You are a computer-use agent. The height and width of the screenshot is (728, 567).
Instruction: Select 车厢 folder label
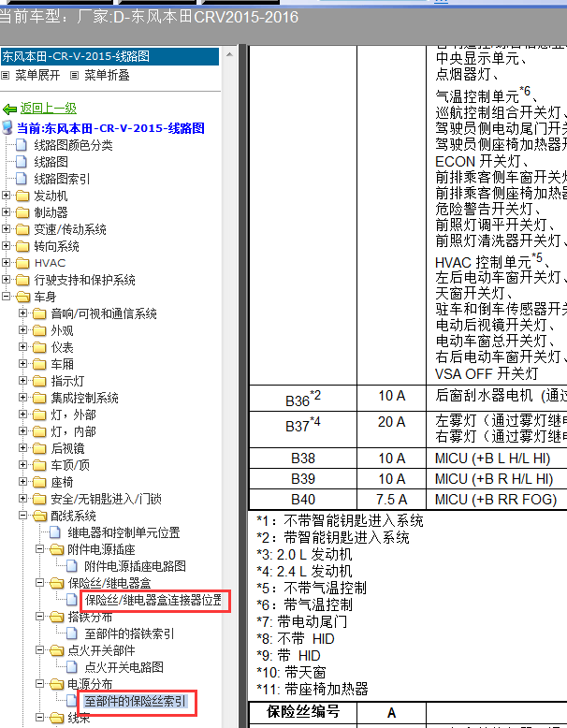coord(63,364)
